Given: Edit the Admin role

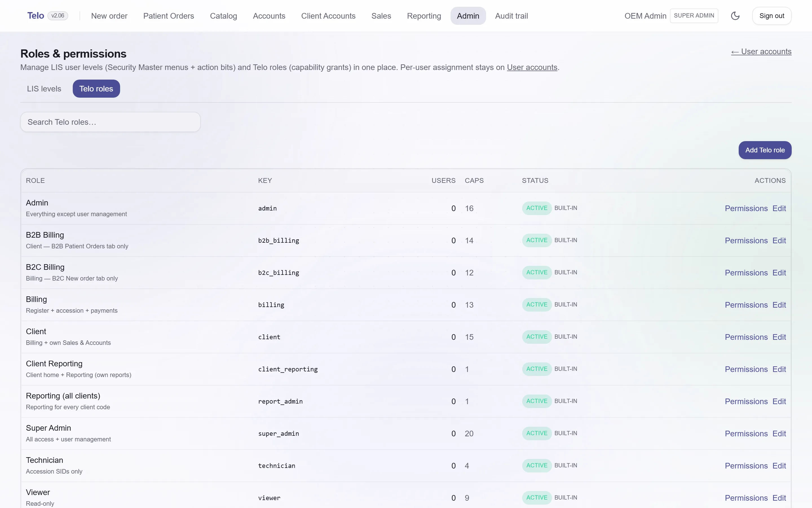Looking at the screenshot, I should 779,208.
